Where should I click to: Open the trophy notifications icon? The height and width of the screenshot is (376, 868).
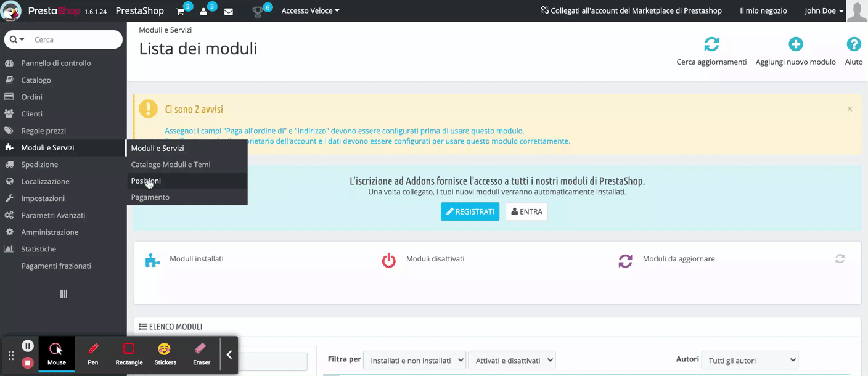click(258, 11)
